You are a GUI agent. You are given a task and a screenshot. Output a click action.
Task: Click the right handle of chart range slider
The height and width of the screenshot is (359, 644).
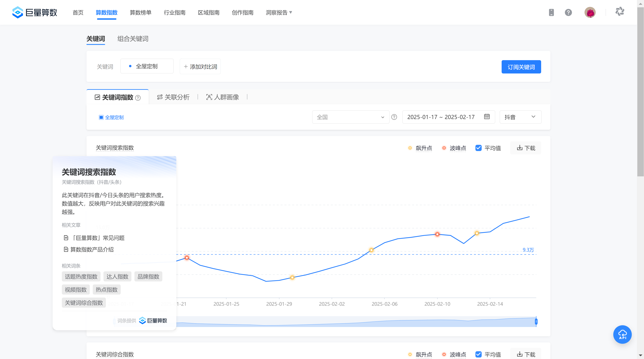click(x=536, y=321)
